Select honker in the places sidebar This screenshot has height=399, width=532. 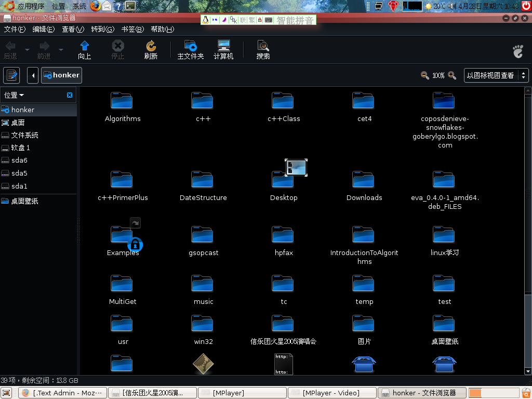point(38,110)
